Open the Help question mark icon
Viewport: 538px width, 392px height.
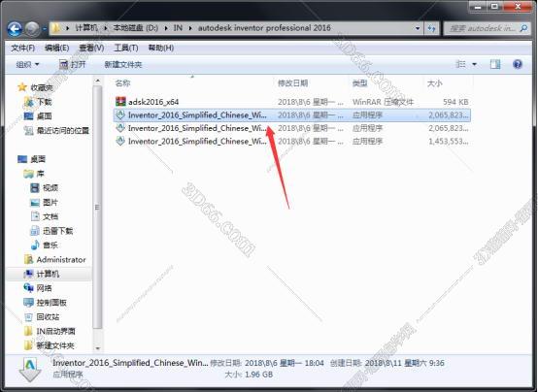518,64
